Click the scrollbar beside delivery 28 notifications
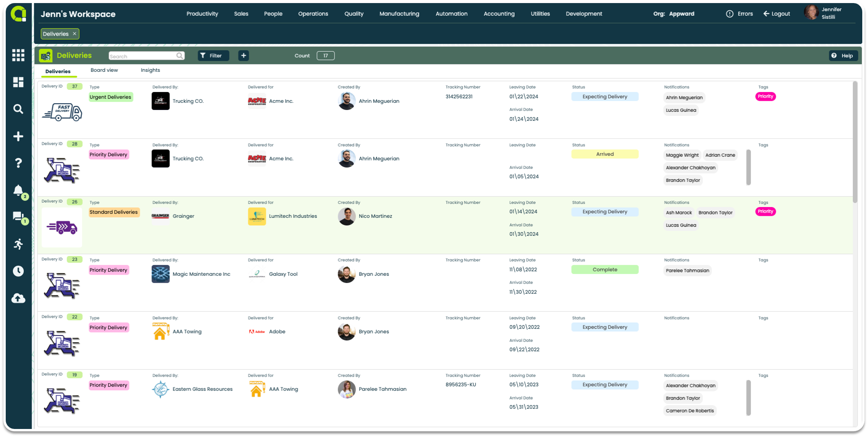 (x=748, y=167)
